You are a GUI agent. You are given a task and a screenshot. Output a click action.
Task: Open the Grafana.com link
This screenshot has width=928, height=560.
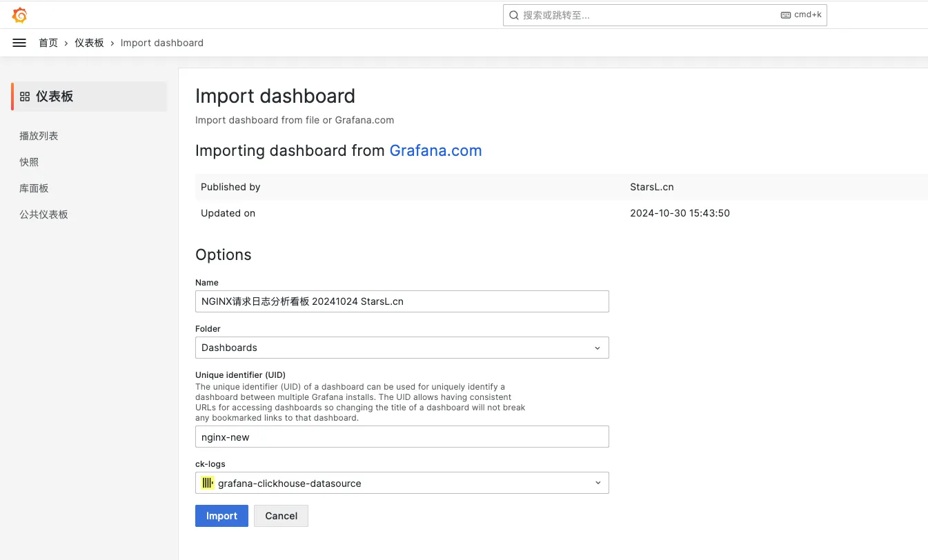point(435,150)
